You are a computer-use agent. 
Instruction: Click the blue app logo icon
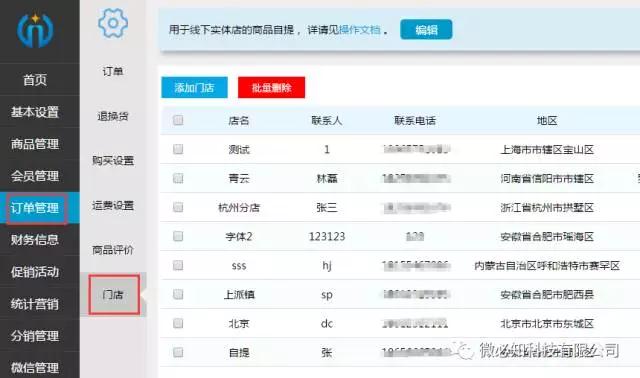(x=35, y=30)
